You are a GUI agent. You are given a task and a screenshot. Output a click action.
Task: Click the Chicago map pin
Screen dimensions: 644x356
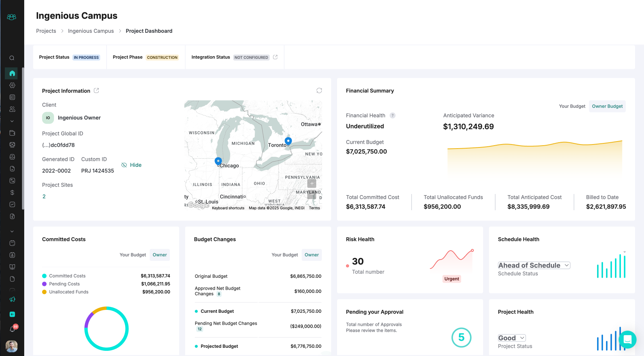click(x=218, y=161)
